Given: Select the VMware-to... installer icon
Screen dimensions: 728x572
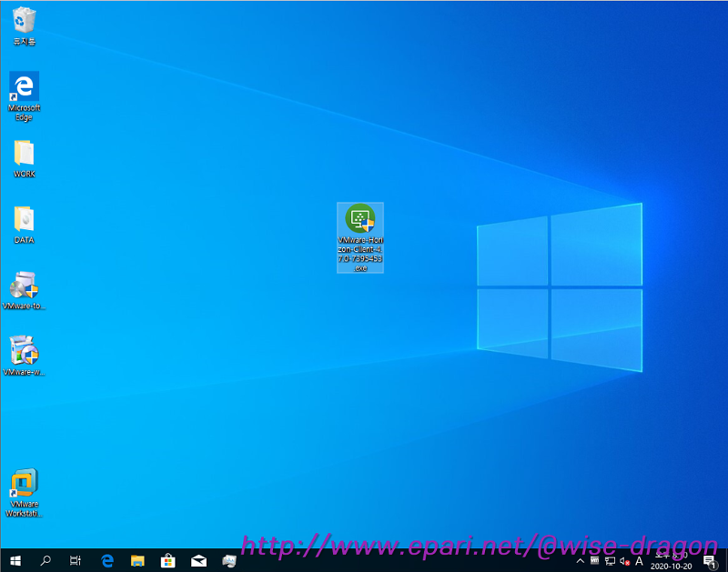Looking at the screenshot, I should click(x=24, y=290).
